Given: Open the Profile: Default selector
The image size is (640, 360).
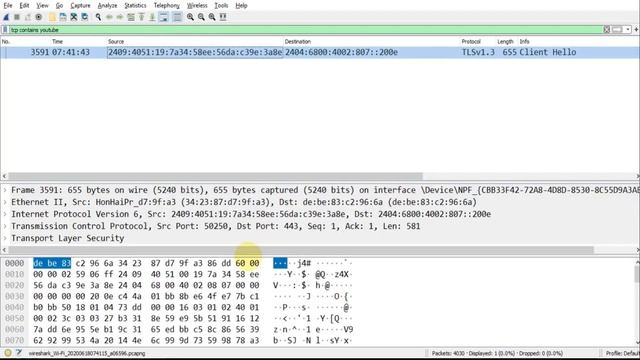Looking at the screenshot, I should (622, 353).
